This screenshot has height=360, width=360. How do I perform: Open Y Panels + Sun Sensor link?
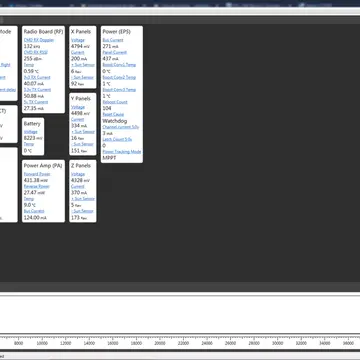pyautogui.click(x=83, y=132)
